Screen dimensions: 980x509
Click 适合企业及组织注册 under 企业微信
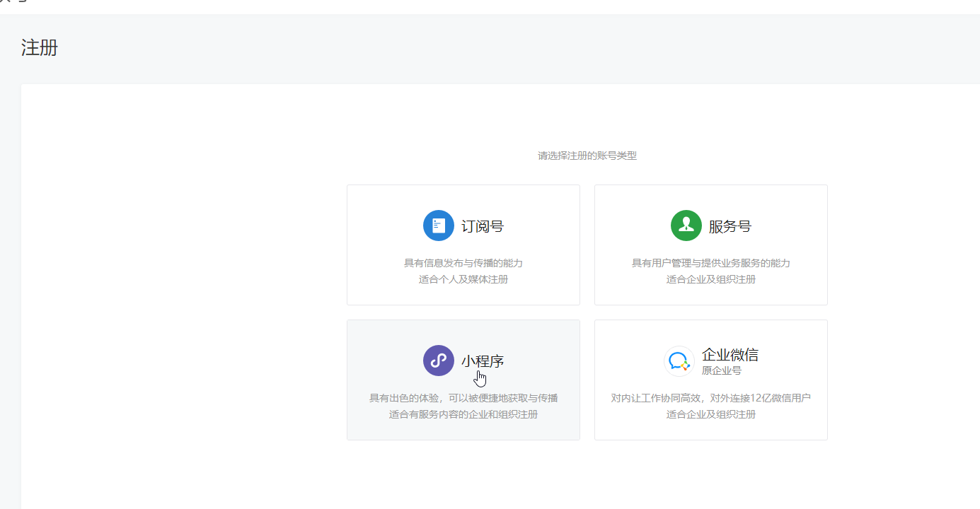pos(711,414)
